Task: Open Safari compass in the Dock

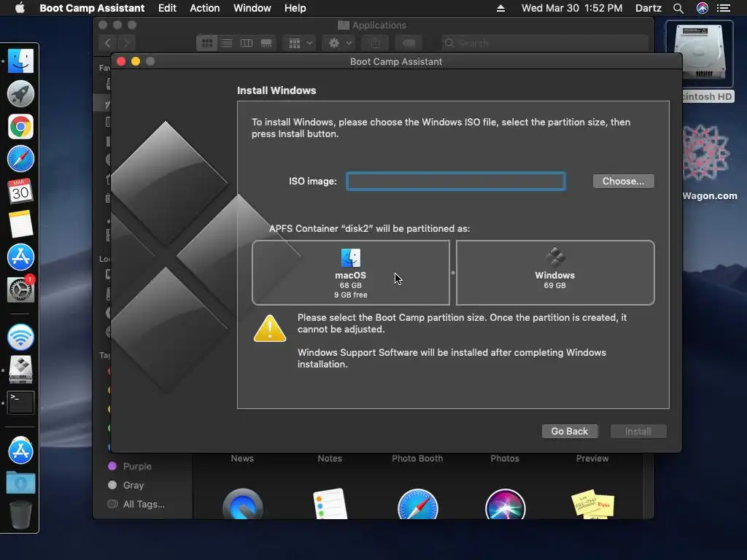Action: tap(20, 159)
